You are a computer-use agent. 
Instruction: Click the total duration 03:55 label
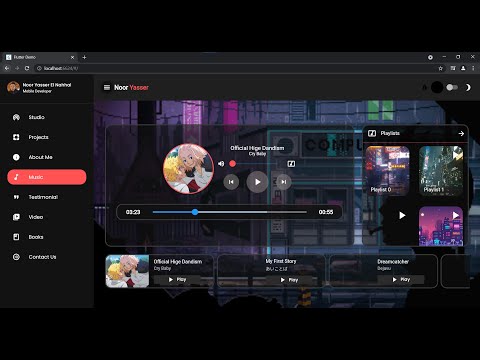pyautogui.click(x=326, y=212)
